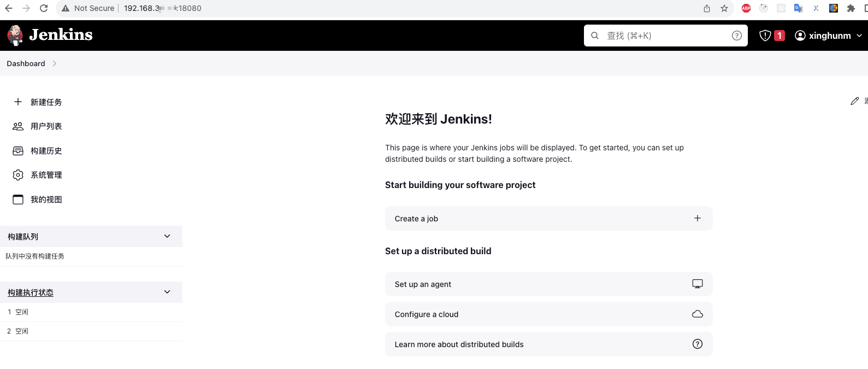Collapse the 构建执行状态 panel chevron
Image resolution: width=868 pixels, height=369 pixels.
[x=167, y=292]
